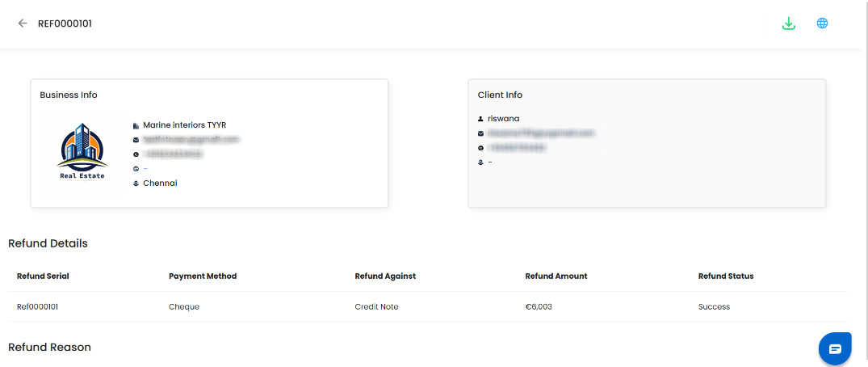Click the Refund Status column header
This screenshot has height=367, width=868.
pyautogui.click(x=726, y=276)
